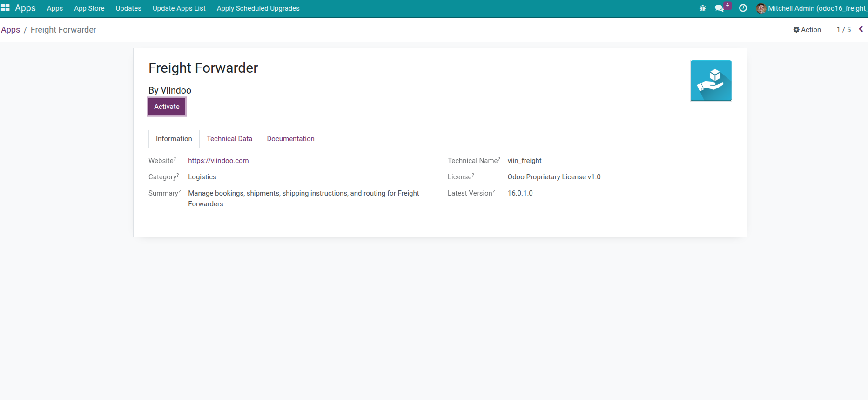Expand the Action gear dropdown

(x=807, y=30)
